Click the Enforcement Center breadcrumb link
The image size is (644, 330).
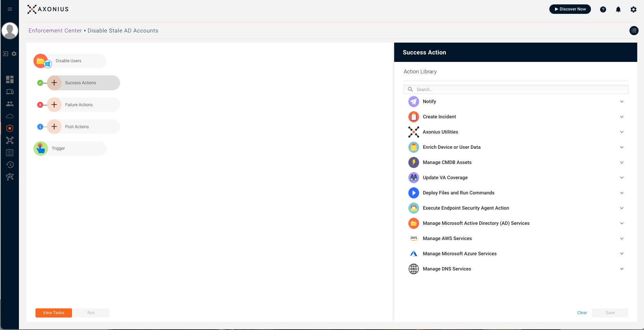click(55, 31)
